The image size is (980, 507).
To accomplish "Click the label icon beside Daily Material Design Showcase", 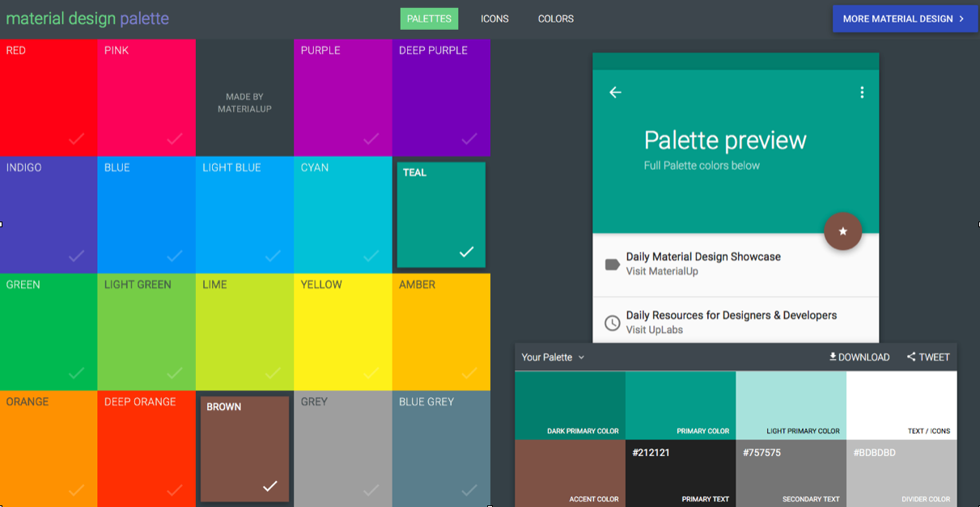I will tap(613, 264).
